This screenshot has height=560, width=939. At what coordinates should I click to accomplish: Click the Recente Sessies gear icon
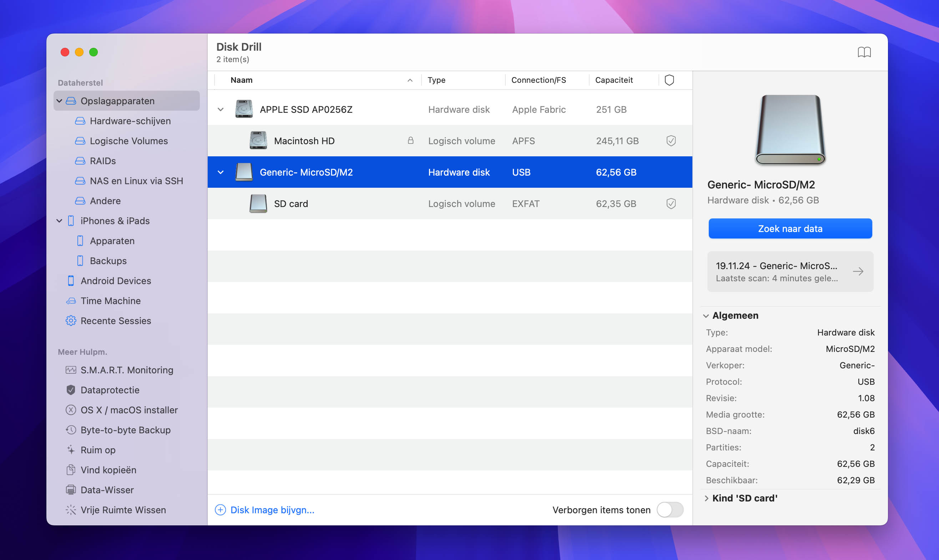[x=71, y=321]
